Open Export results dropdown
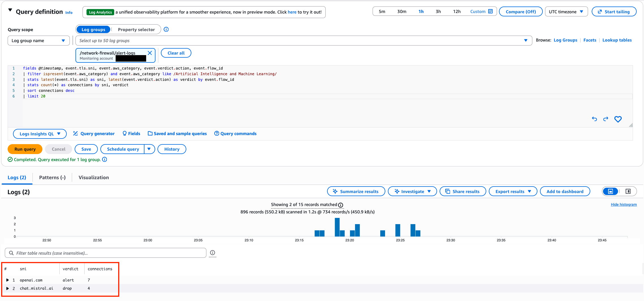Image resolution: width=644 pixels, height=301 pixels. pos(513,191)
